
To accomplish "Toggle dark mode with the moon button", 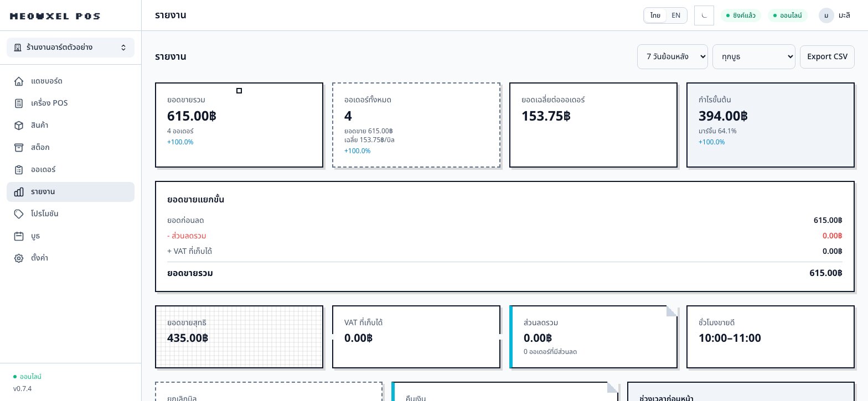I will pos(704,15).
